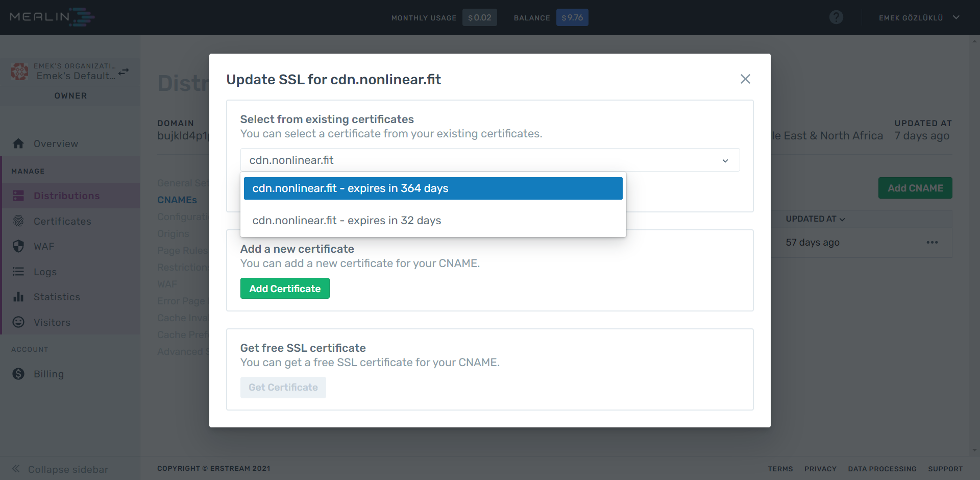Open the Support footer link
The image size is (980, 480).
[945, 469]
